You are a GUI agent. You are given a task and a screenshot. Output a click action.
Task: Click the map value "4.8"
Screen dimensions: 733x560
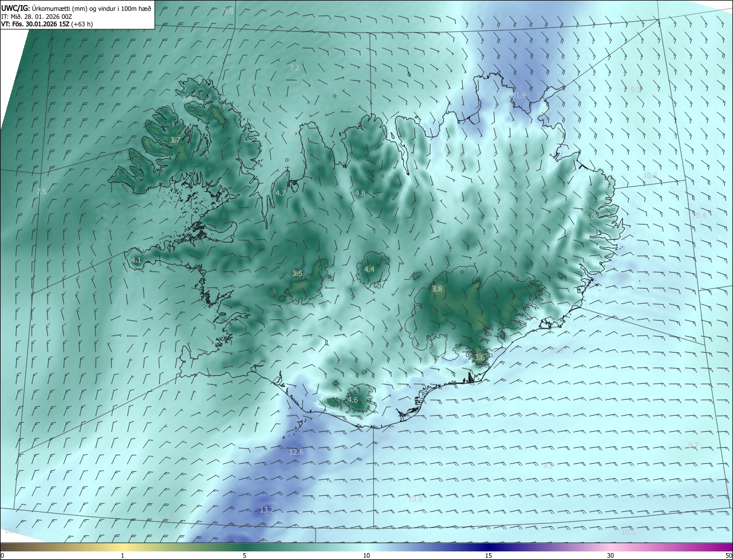click(x=360, y=194)
